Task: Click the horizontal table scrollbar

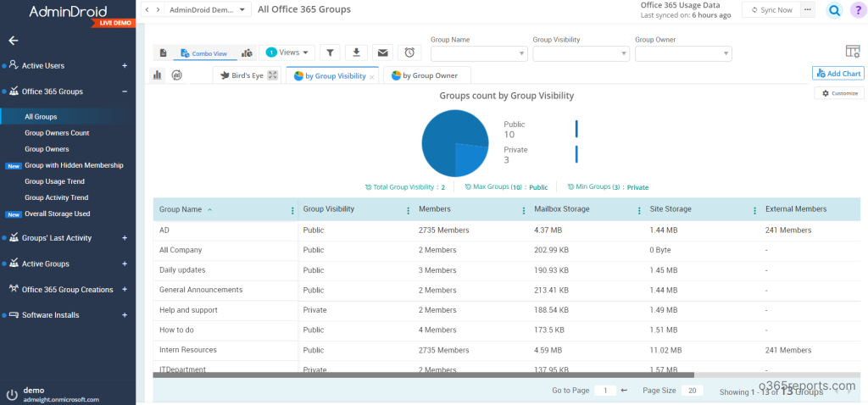Action: (x=424, y=374)
